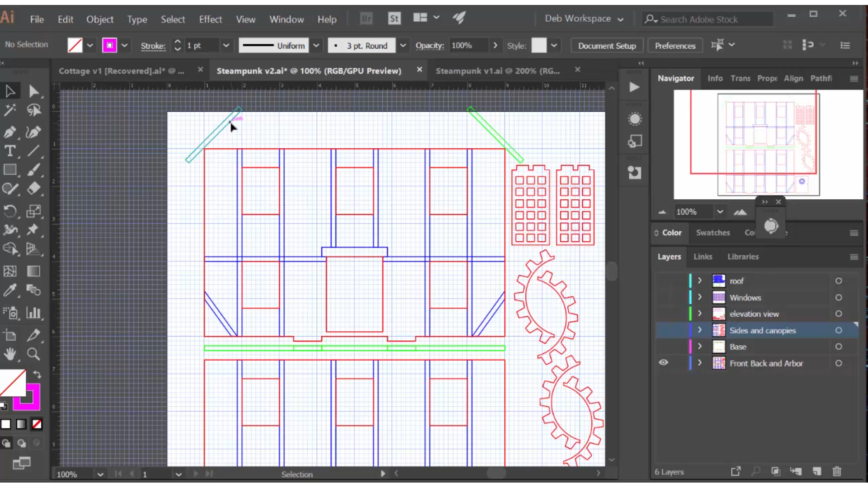Open the Navigator panel icon
Image resolution: width=868 pixels, height=488 pixels.
(x=676, y=78)
